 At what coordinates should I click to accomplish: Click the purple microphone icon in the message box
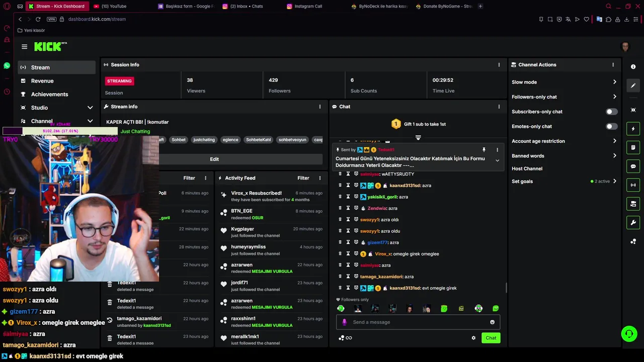[x=344, y=322]
